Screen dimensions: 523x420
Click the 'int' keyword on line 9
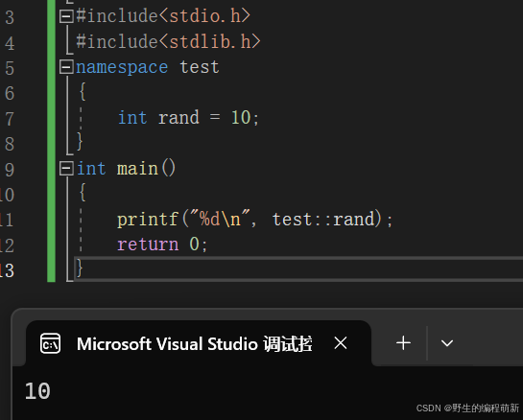click(x=91, y=169)
